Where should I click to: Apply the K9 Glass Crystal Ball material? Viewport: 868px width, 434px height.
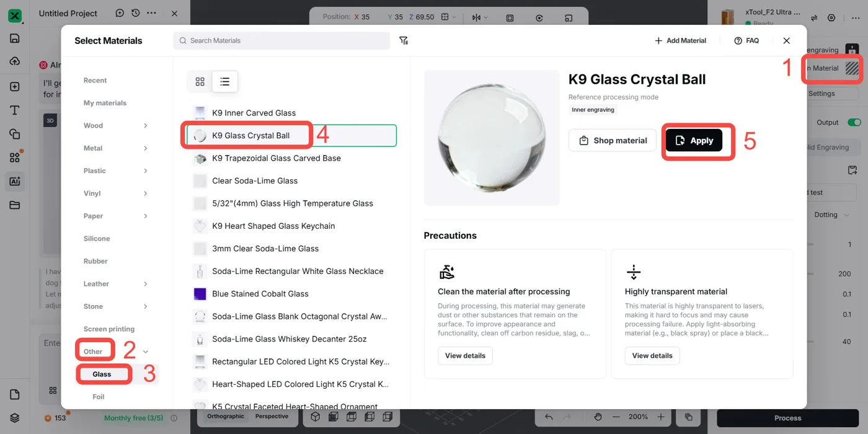[x=694, y=141]
